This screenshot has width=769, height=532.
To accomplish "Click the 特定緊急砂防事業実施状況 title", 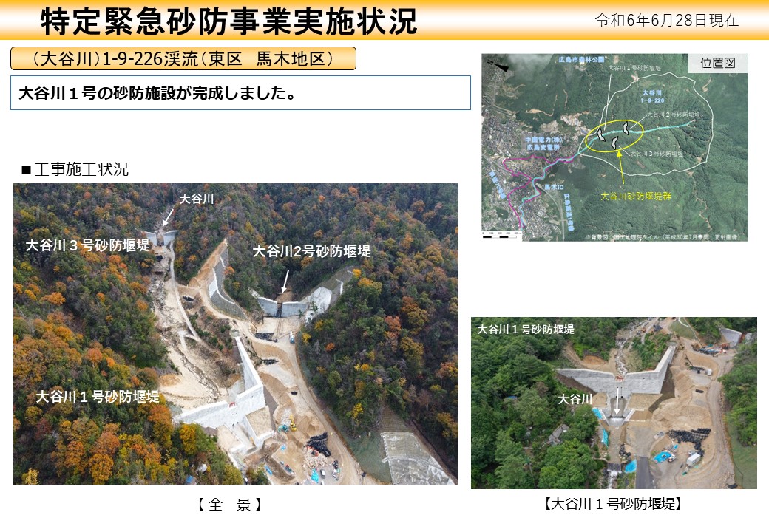I will point(228,21).
